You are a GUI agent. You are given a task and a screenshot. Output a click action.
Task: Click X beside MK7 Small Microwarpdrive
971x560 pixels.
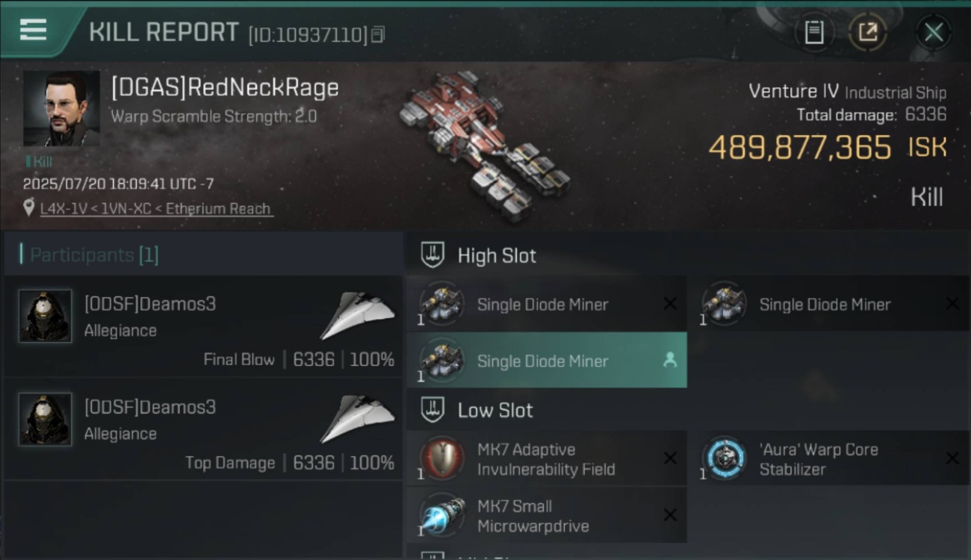tap(670, 515)
